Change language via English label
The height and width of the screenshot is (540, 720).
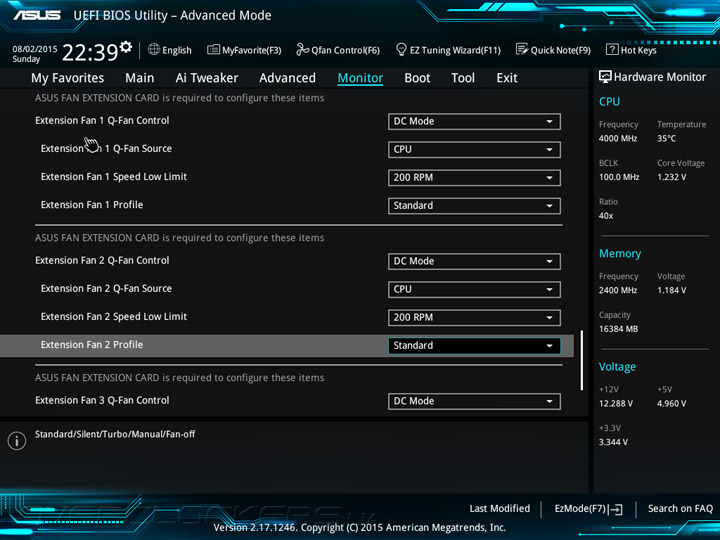tap(177, 50)
